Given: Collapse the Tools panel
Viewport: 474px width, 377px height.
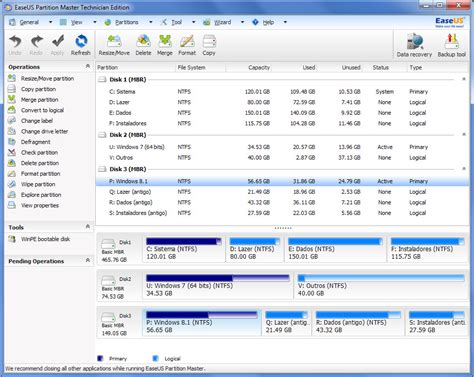Looking at the screenshot, I should 88,227.
